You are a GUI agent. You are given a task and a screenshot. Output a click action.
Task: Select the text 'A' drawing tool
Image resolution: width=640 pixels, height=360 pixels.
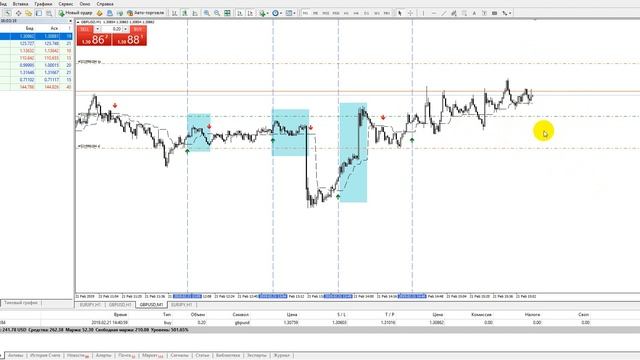pos(474,13)
